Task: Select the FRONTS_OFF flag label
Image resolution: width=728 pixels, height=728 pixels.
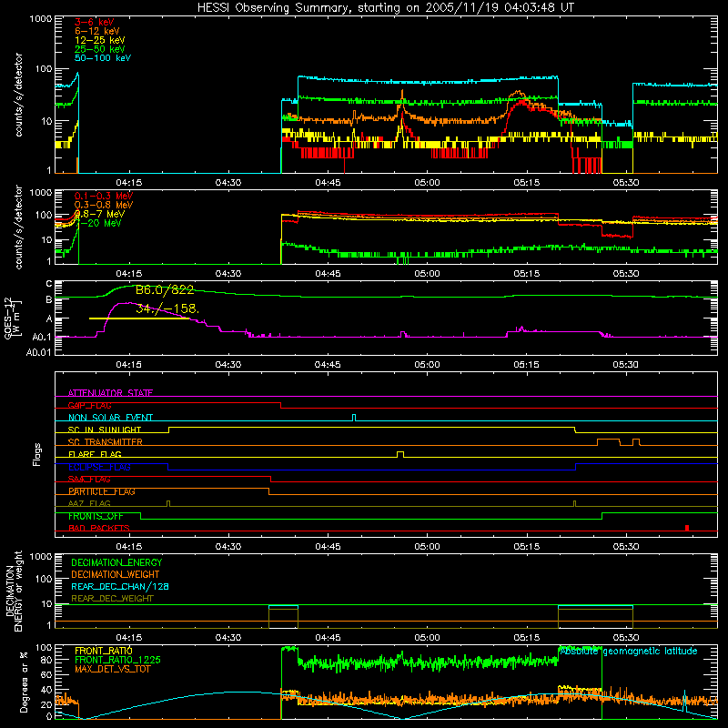Action: [x=96, y=516]
